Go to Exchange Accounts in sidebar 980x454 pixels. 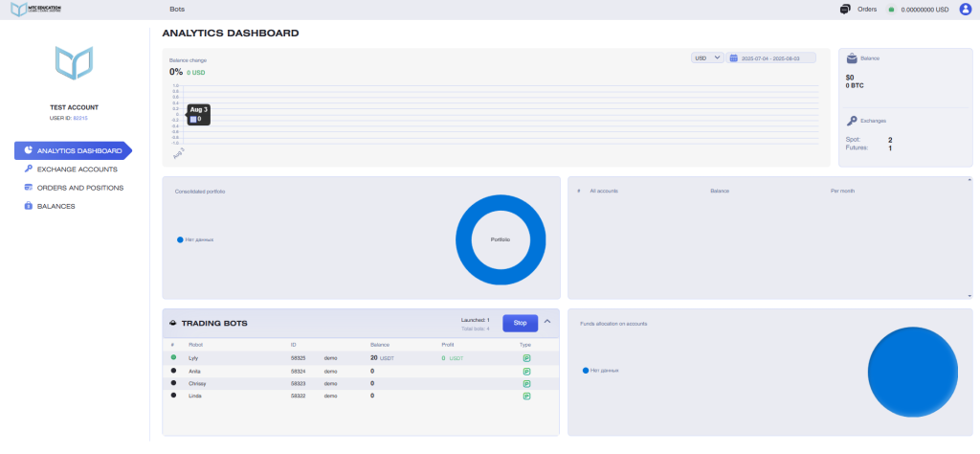tap(77, 169)
